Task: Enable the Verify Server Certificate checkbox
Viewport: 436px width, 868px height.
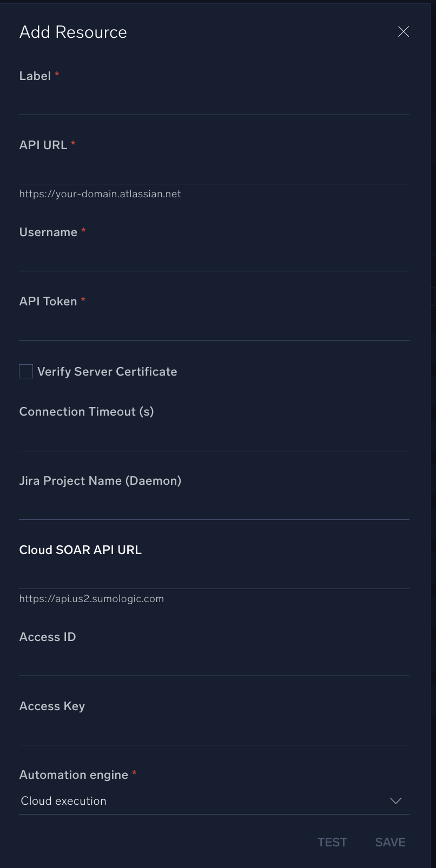Action: pyautogui.click(x=26, y=371)
